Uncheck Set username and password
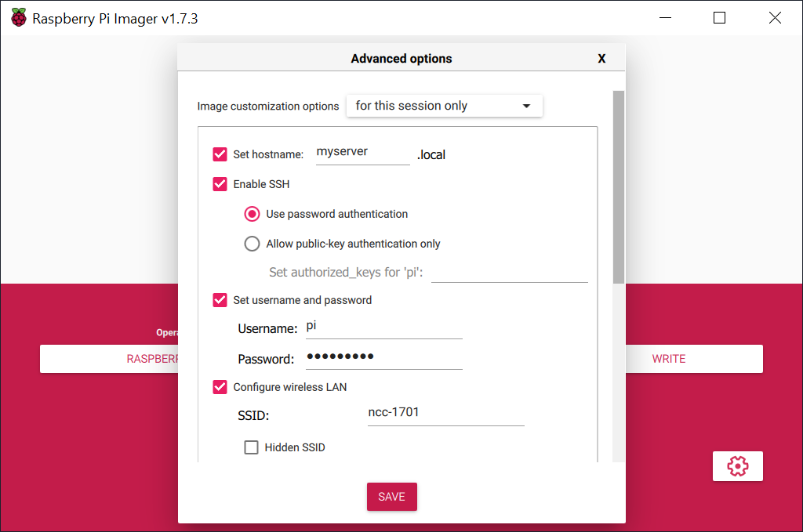The width and height of the screenshot is (803, 532). point(220,299)
